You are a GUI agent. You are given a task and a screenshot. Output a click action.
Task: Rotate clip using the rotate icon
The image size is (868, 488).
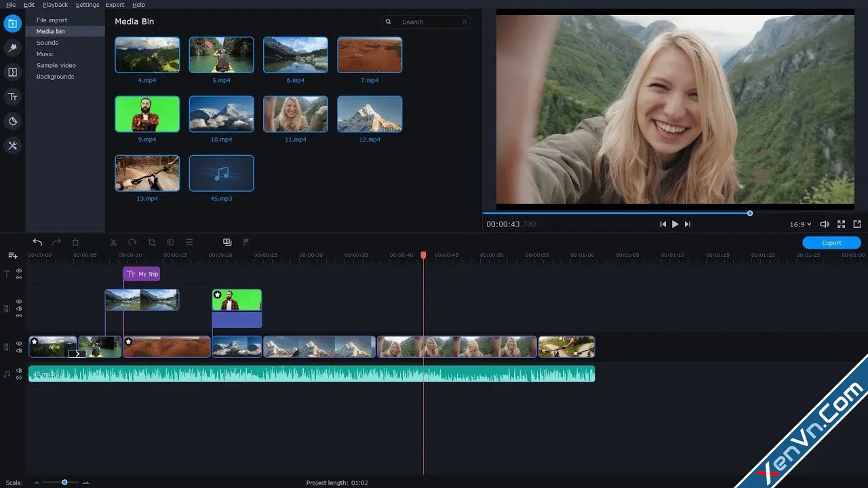(x=132, y=242)
